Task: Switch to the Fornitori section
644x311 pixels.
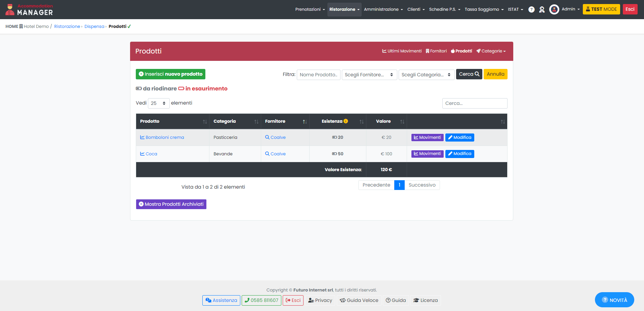Action: click(x=436, y=51)
